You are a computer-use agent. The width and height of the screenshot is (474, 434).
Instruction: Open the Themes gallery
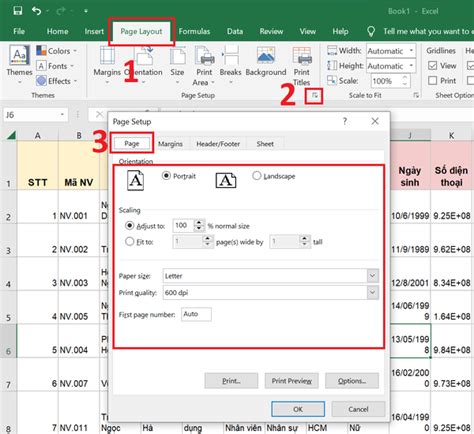pyautogui.click(x=19, y=64)
